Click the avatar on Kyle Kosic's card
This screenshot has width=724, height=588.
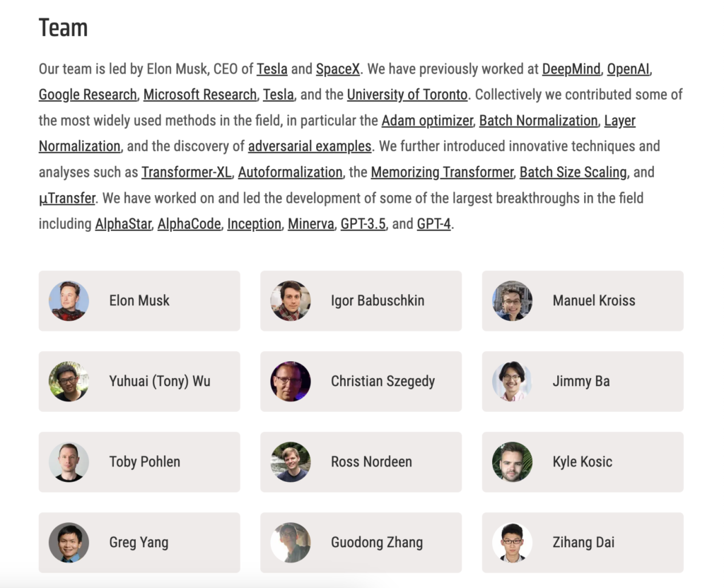(512, 462)
